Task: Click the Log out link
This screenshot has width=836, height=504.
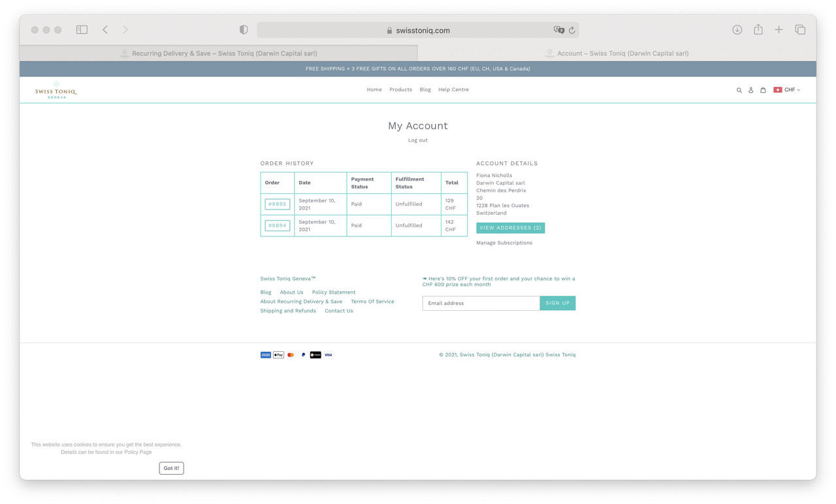Action: 418,140
